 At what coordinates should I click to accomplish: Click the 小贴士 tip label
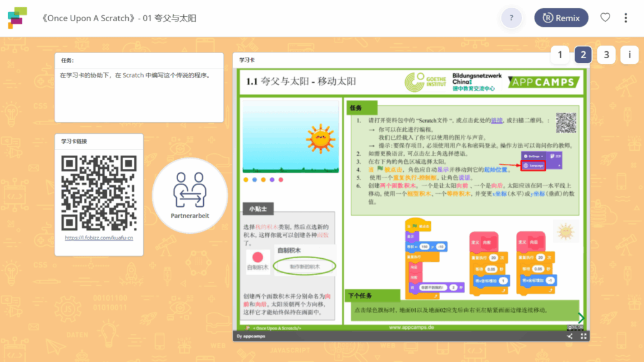(x=258, y=209)
